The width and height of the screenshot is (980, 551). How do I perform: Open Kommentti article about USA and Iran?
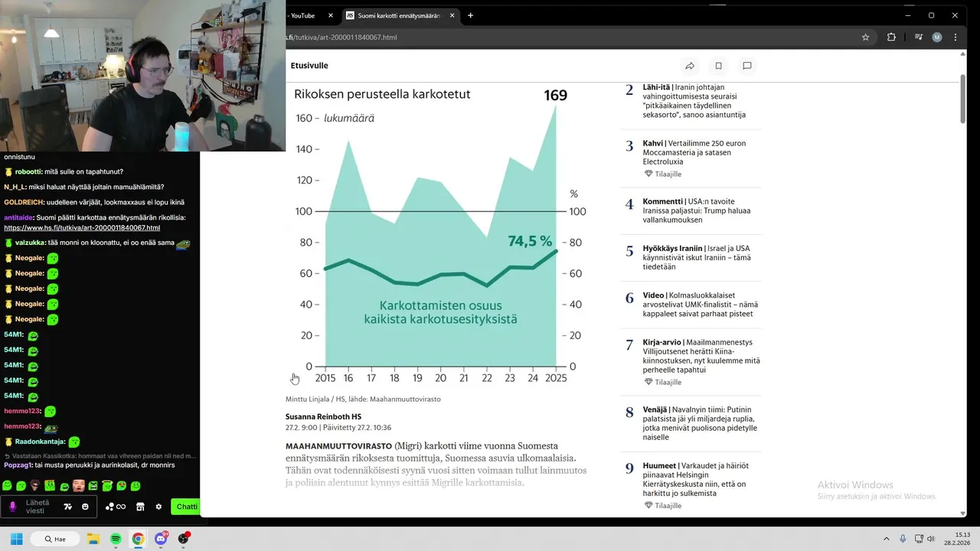click(x=697, y=210)
